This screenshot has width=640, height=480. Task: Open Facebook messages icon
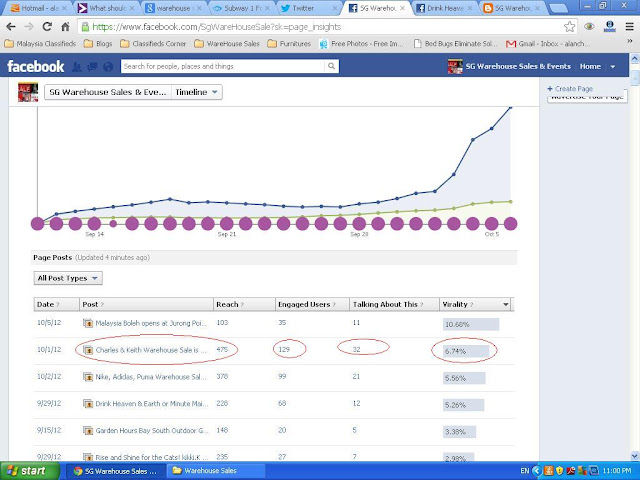[92, 67]
